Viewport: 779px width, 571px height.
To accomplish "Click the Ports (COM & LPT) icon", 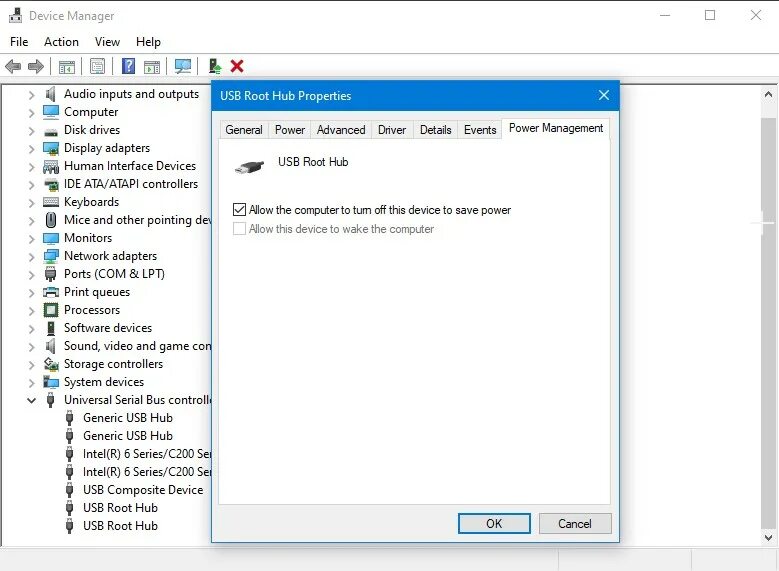I will 51,274.
